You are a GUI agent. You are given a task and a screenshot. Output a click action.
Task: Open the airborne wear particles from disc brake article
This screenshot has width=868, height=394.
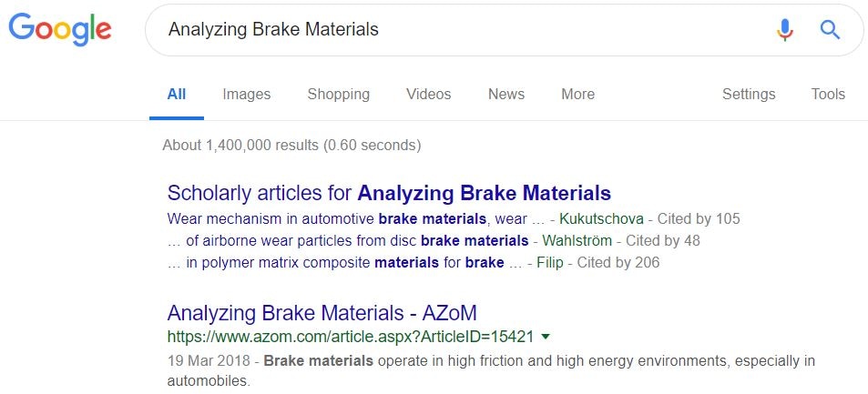pos(348,241)
